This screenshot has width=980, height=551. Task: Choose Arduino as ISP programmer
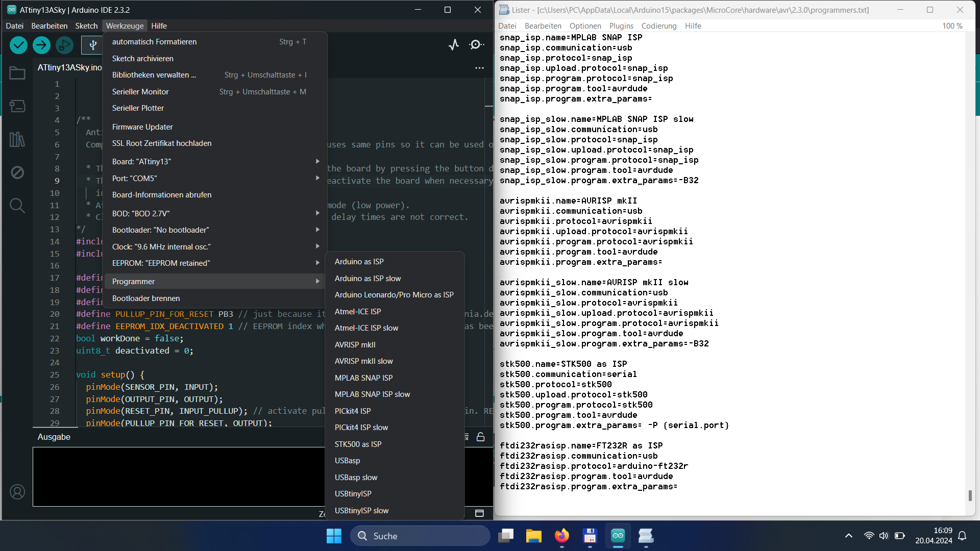(359, 262)
